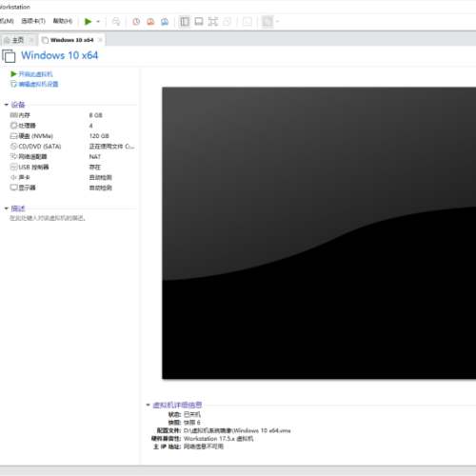
Task: Click the take snapshot clock icon
Action: [x=136, y=22]
